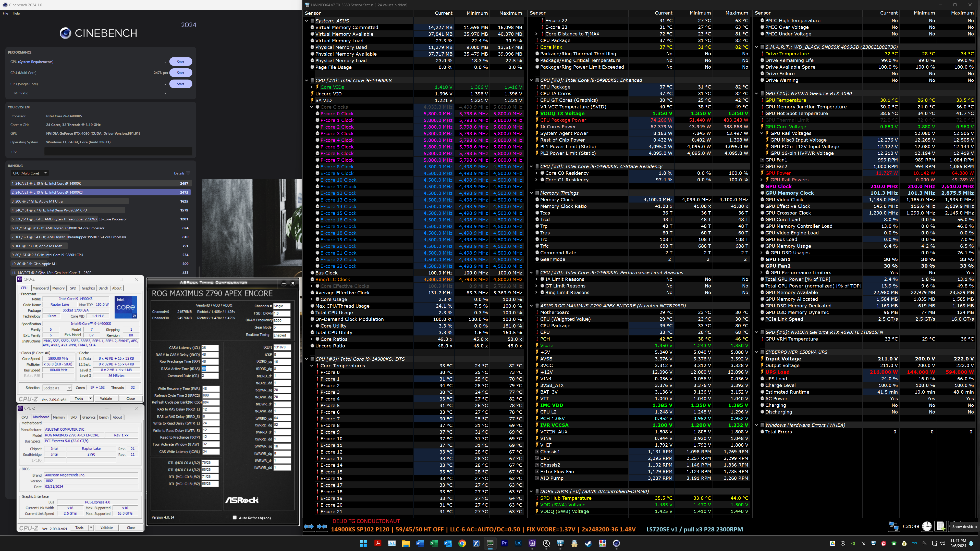Open Tools dropdown arrow in lower CPU-Z window
980x551 pixels.
91,528
